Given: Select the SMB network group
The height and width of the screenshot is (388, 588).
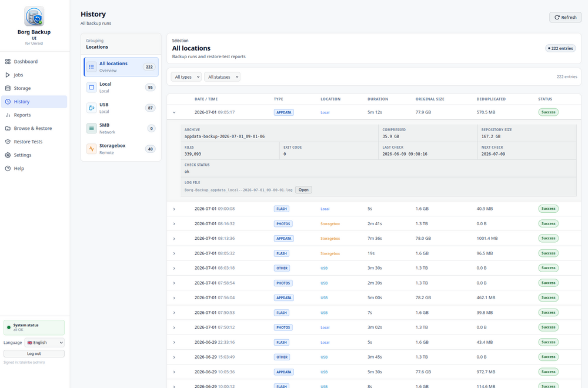Looking at the screenshot, I should coord(121,128).
